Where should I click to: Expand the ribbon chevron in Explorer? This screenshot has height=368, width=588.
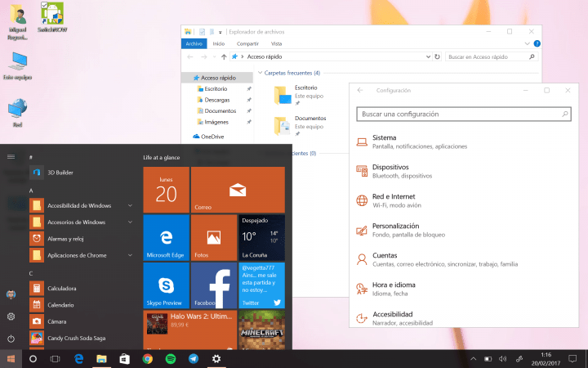point(527,43)
